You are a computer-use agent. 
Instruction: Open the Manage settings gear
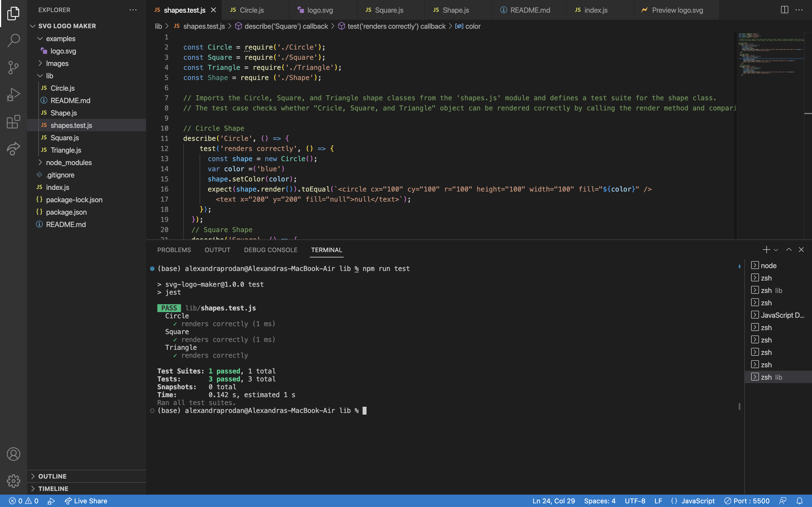point(13,481)
